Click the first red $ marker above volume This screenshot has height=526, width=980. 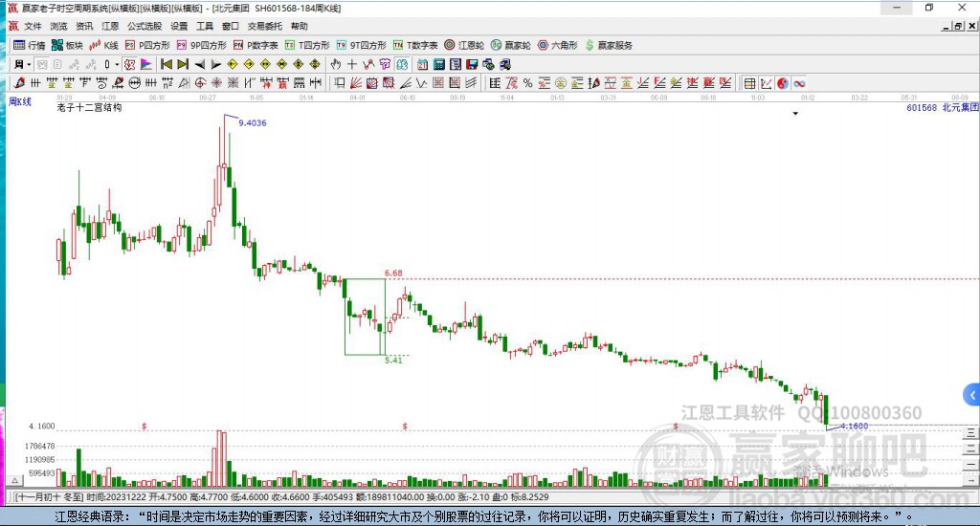tap(145, 426)
